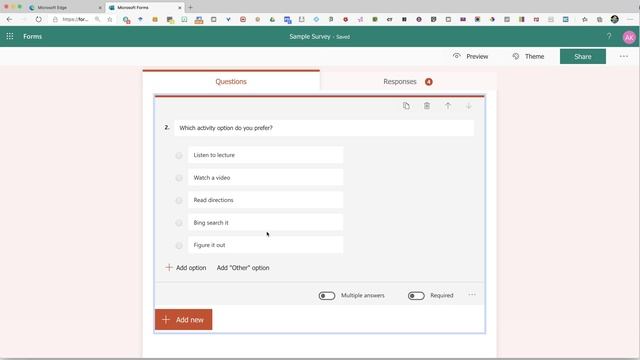This screenshot has height=360, width=640.
Task: Select the Bing search it radio button
Action: click(179, 223)
